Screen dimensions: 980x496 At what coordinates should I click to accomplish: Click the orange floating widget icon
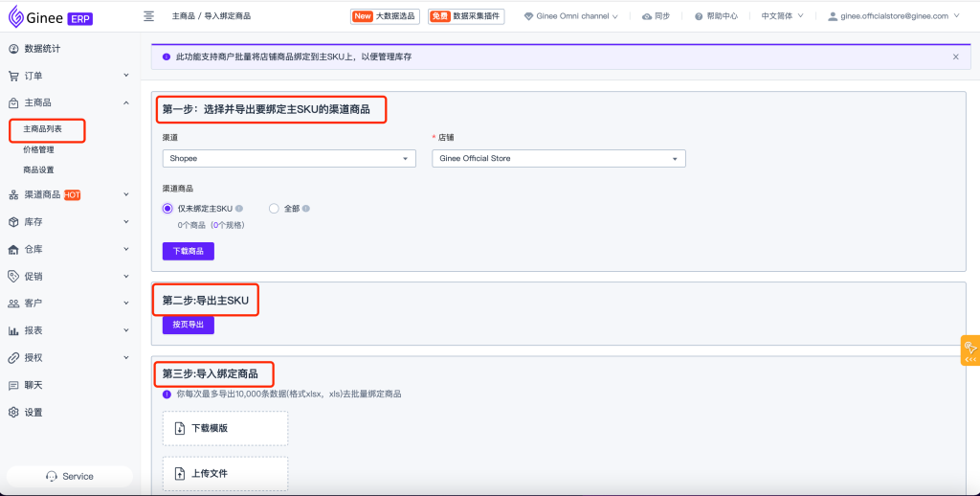tap(969, 349)
